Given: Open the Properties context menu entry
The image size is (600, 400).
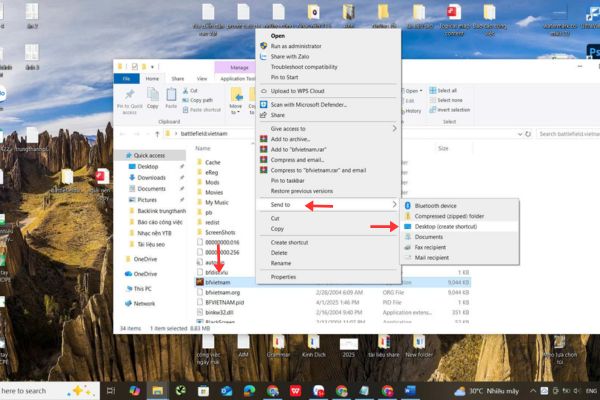Looking at the screenshot, I should click(x=283, y=277).
